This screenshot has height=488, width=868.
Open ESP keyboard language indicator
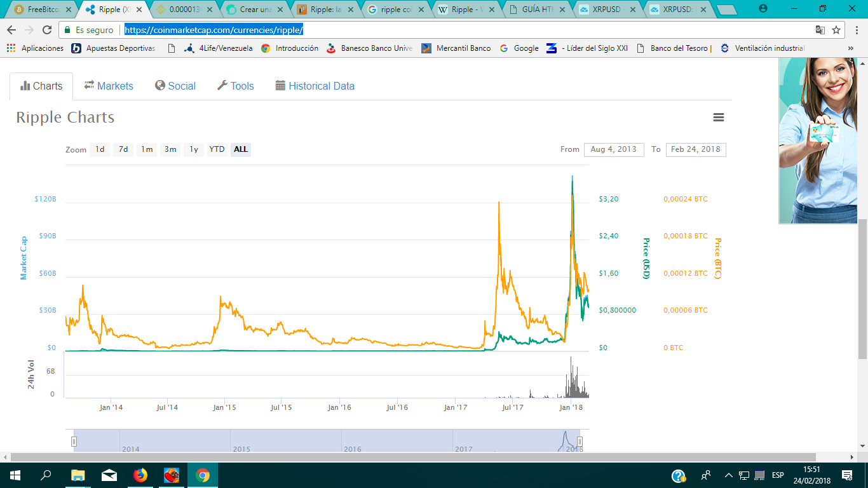tap(778, 475)
